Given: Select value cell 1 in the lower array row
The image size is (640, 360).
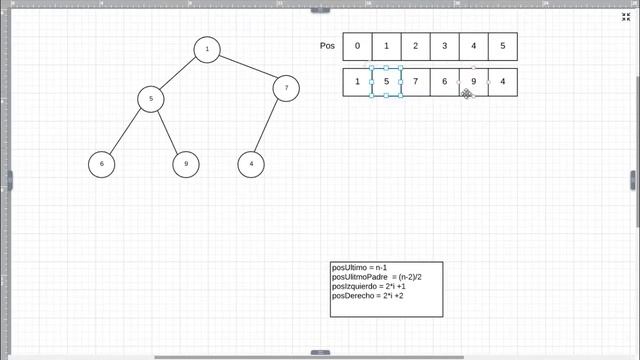Looking at the screenshot, I should click(x=358, y=82).
